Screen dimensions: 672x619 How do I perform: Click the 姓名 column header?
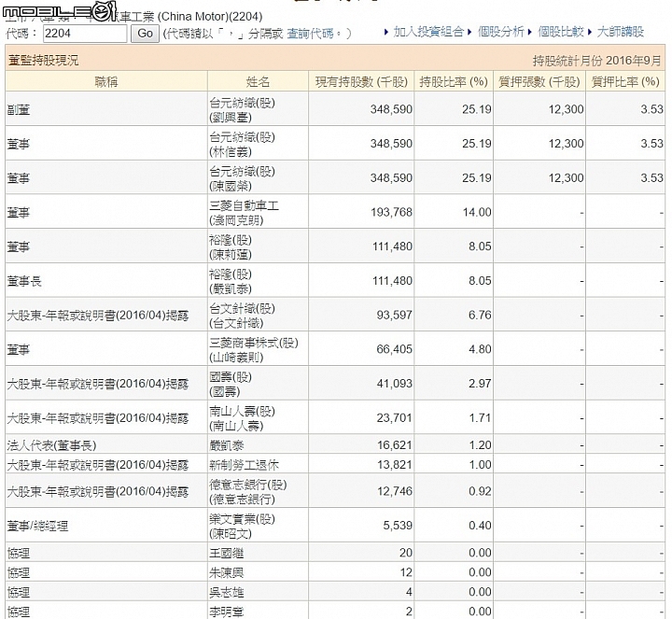point(258,81)
